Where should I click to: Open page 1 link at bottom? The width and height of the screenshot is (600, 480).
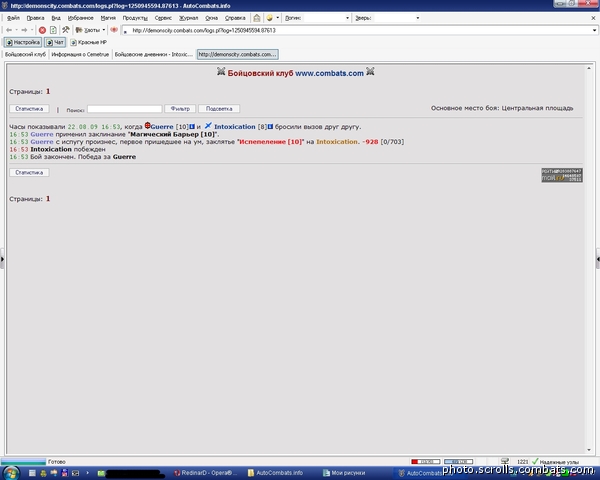(x=48, y=199)
